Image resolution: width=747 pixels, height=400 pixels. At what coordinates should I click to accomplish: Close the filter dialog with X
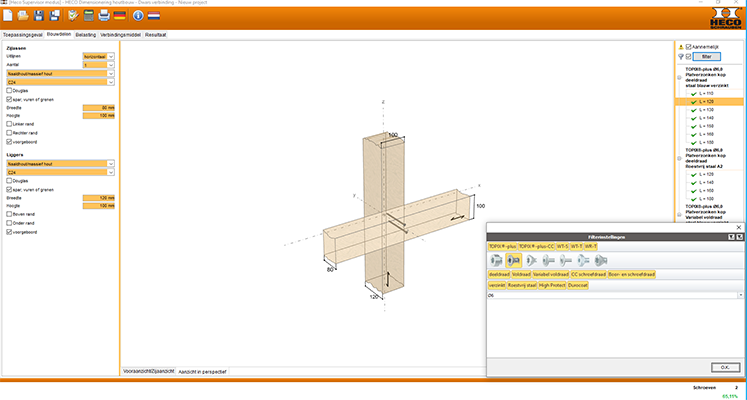point(739,228)
